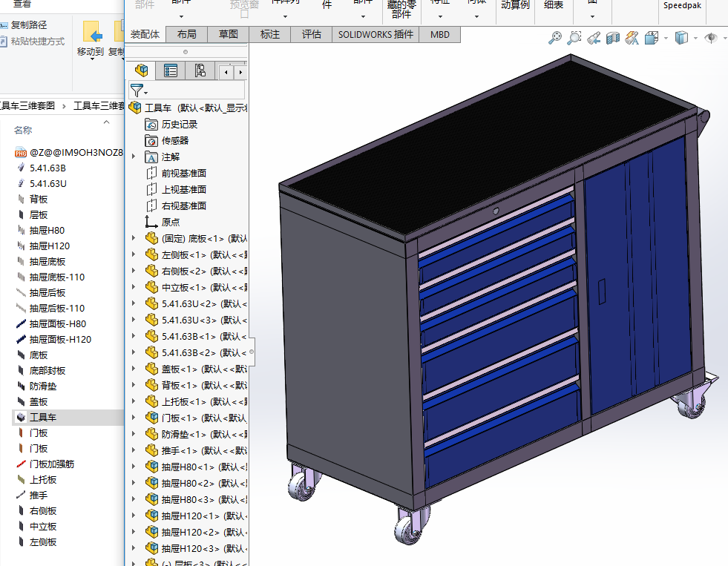
Task: Click the 复制路径 button in Explorer
Action: (28, 24)
